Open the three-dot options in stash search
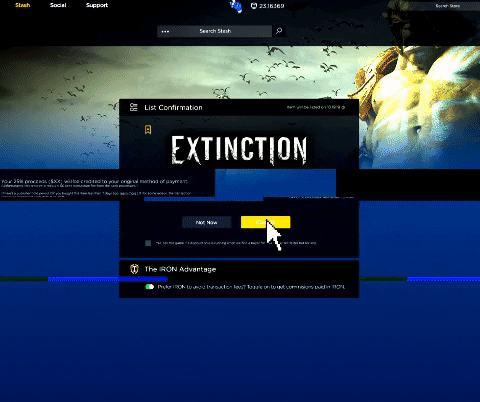The width and height of the screenshot is (480, 402). [x=165, y=31]
